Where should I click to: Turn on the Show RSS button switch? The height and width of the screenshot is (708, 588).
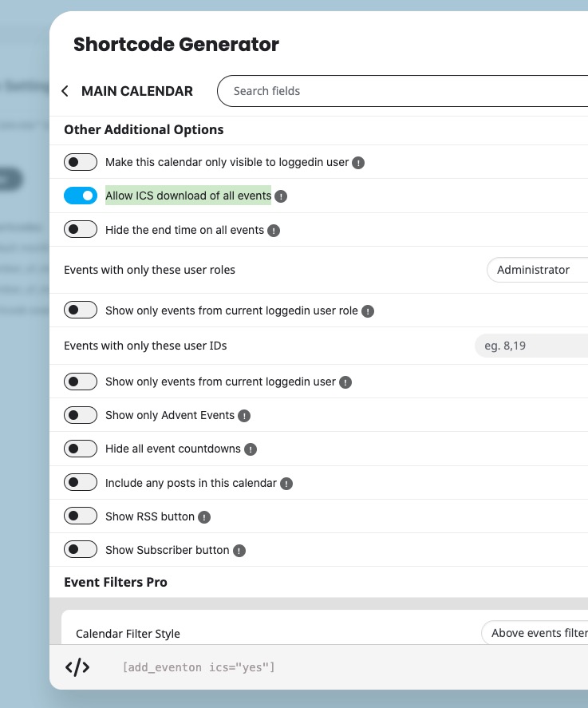pyautogui.click(x=81, y=516)
